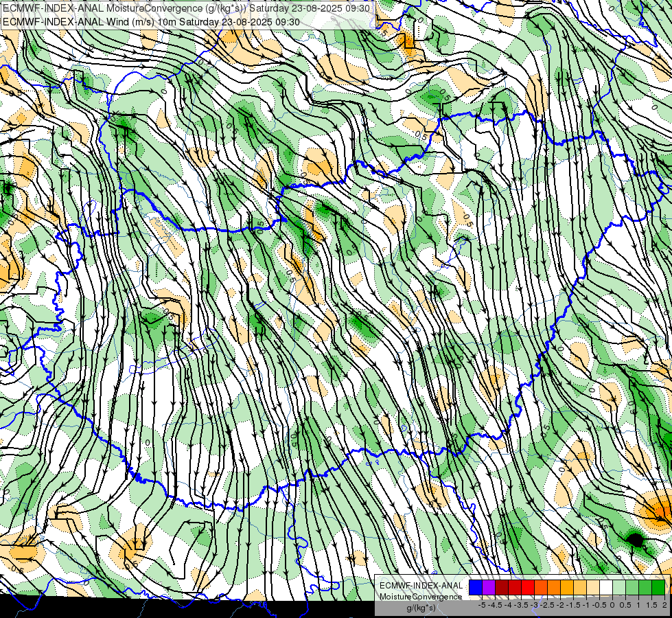Click the light green swatch between 0.5 and 1
The width and height of the screenshot is (672, 618).
632,588
